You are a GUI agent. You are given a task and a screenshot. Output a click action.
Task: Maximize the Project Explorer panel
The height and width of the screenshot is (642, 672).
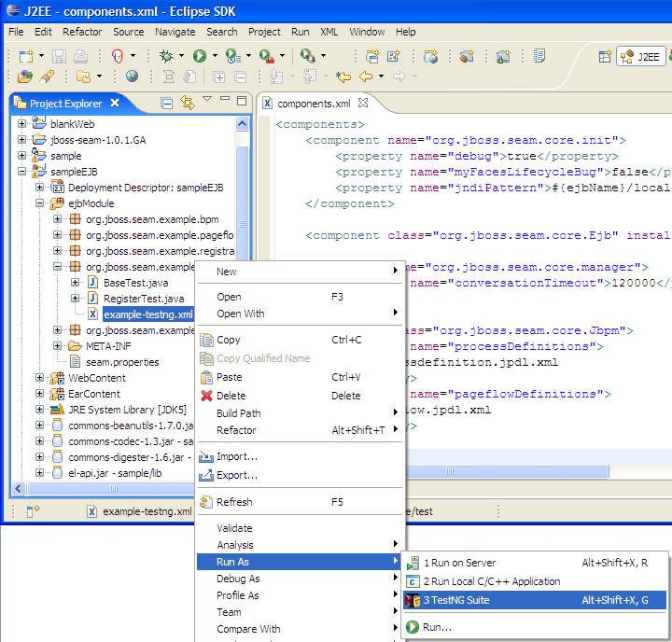242,101
